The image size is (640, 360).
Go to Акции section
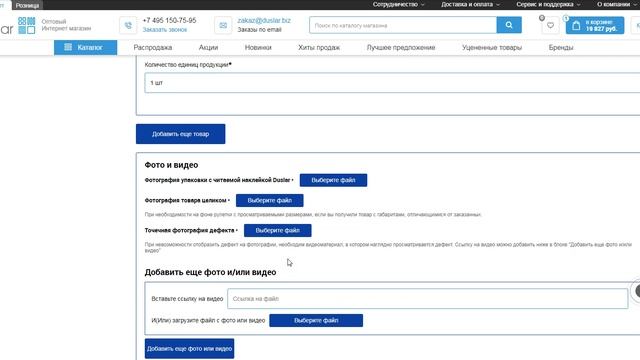pos(208,47)
